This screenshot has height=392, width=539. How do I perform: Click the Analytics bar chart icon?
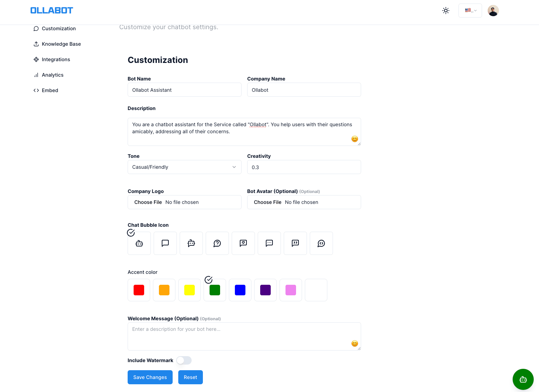pyautogui.click(x=36, y=75)
